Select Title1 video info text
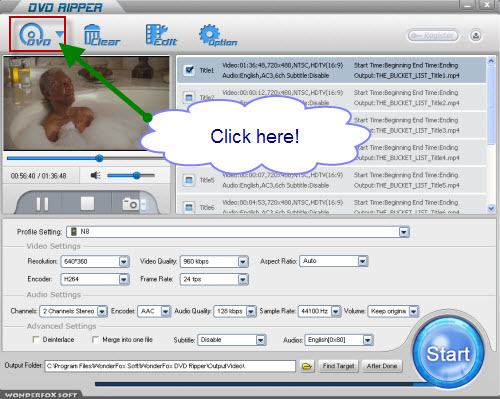 point(283,65)
